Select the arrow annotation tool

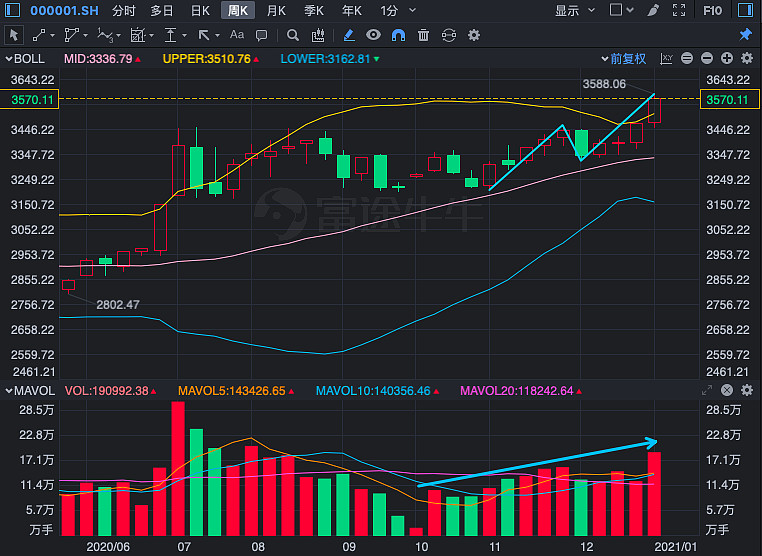coord(204,35)
